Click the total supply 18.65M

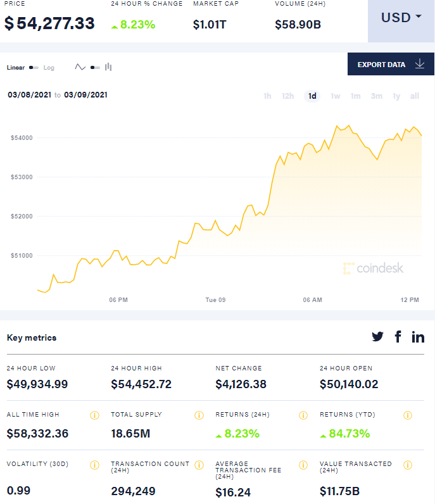click(x=130, y=434)
